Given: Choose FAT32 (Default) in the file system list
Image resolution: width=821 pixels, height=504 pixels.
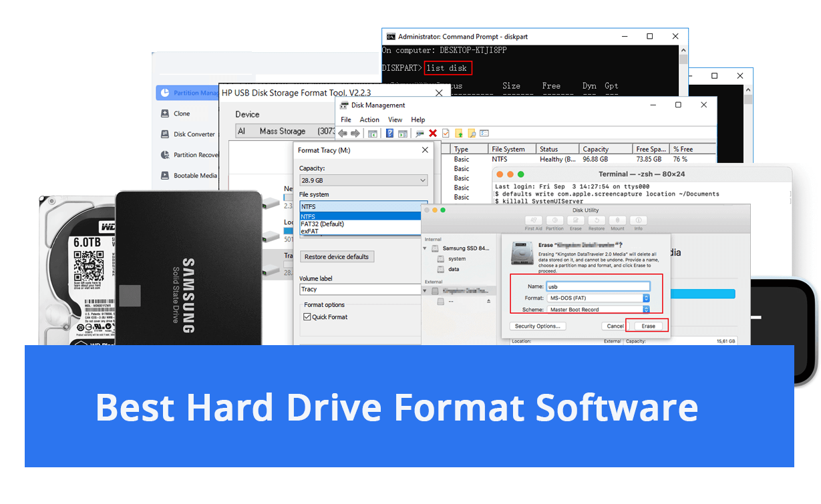Looking at the screenshot, I should (x=360, y=224).
